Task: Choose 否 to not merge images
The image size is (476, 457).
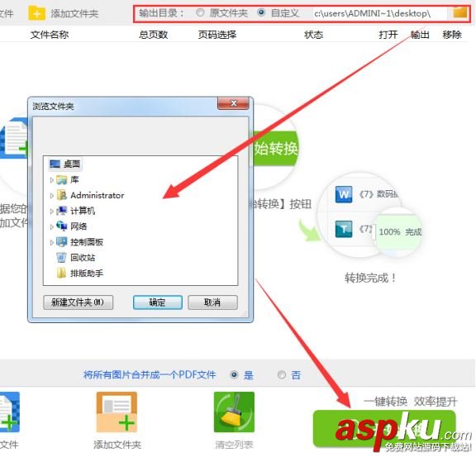Action: (282, 374)
